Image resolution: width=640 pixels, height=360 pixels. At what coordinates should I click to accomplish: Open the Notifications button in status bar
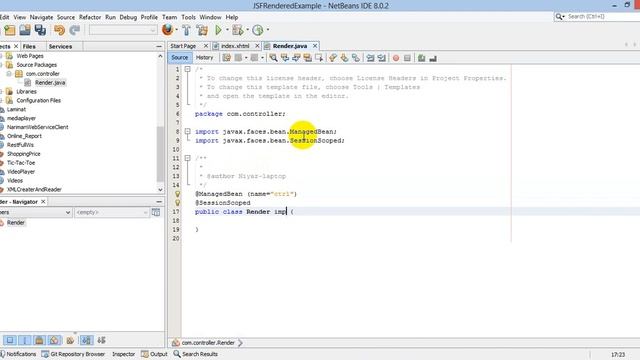point(18,354)
